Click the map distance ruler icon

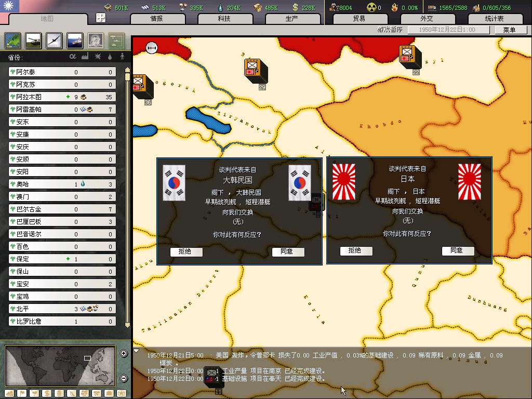[152, 48]
